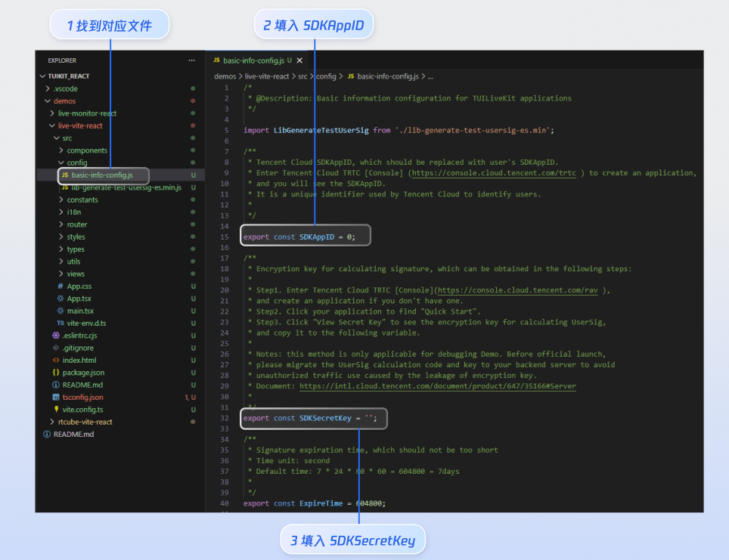Open .eslintrc.cjs config file
Viewport: 729px width, 560px height.
click(79, 336)
